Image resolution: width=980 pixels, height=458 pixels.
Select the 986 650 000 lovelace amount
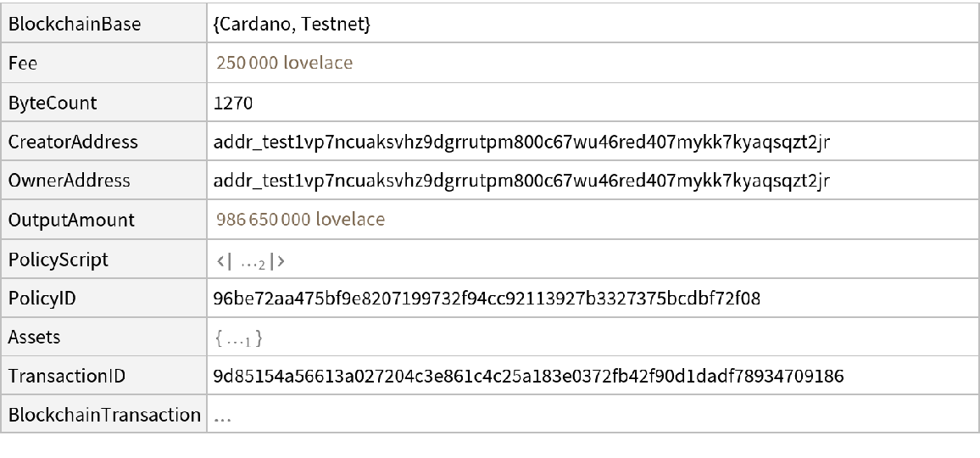click(x=300, y=221)
